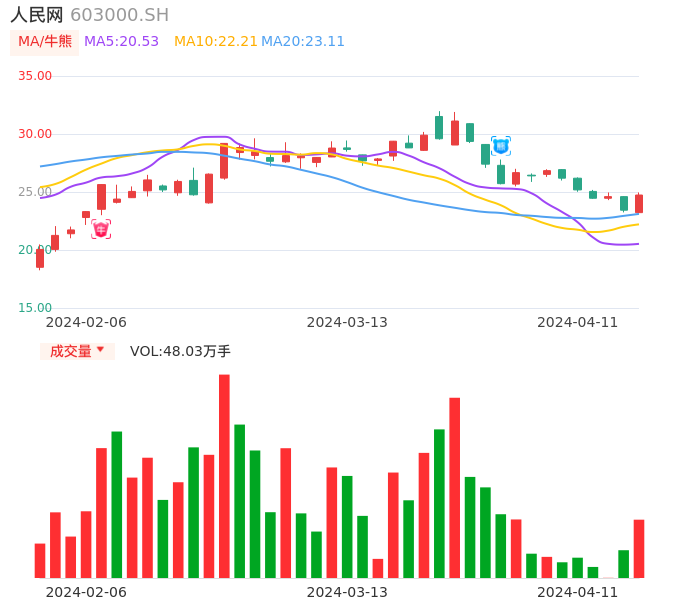Image resolution: width=686 pixels, height=606 pixels.
Task: Open the MA/牛熊 indicator selector
Action: click(44, 42)
